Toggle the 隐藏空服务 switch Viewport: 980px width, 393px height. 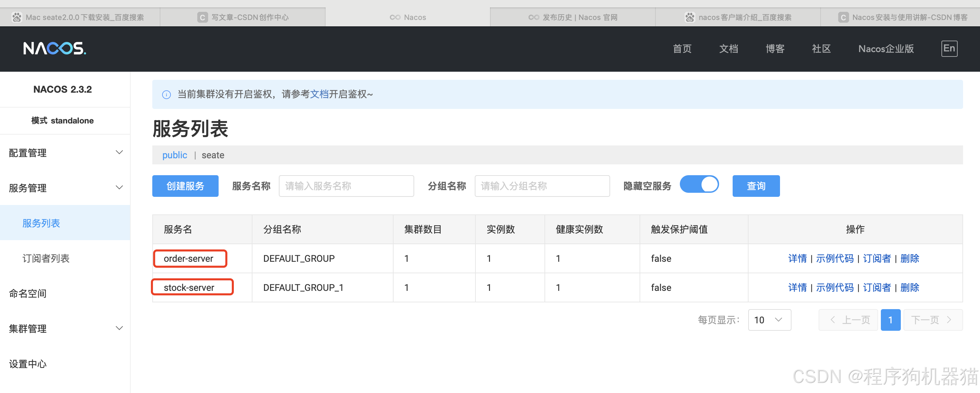point(699,185)
